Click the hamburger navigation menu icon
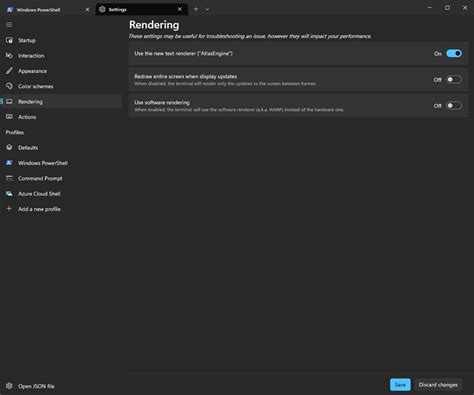474x395 pixels. pos(9,25)
